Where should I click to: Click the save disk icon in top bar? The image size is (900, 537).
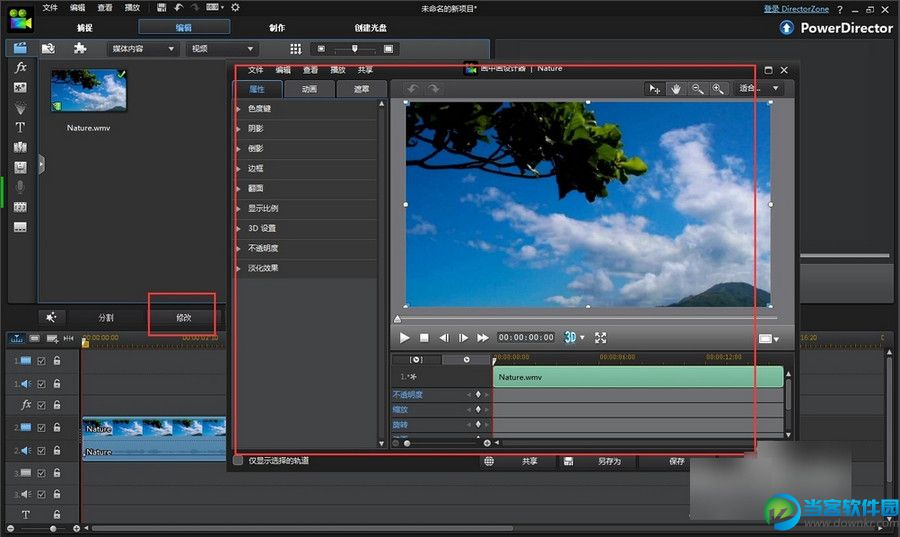tap(161, 8)
